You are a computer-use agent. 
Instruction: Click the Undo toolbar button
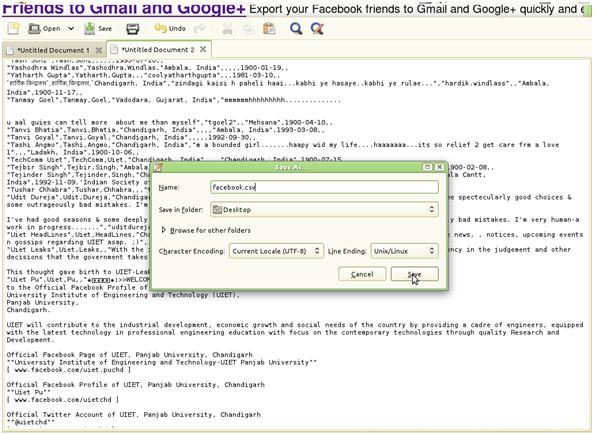click(170, 29)
